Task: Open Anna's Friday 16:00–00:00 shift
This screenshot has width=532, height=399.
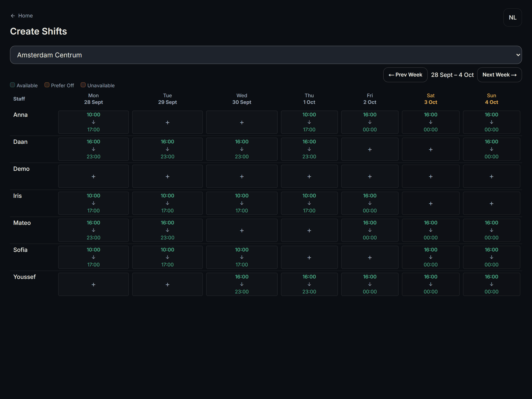Action: (x=370, y=122)
